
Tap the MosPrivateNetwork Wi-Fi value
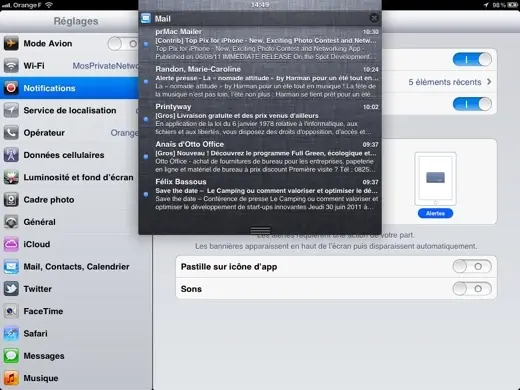105,66
